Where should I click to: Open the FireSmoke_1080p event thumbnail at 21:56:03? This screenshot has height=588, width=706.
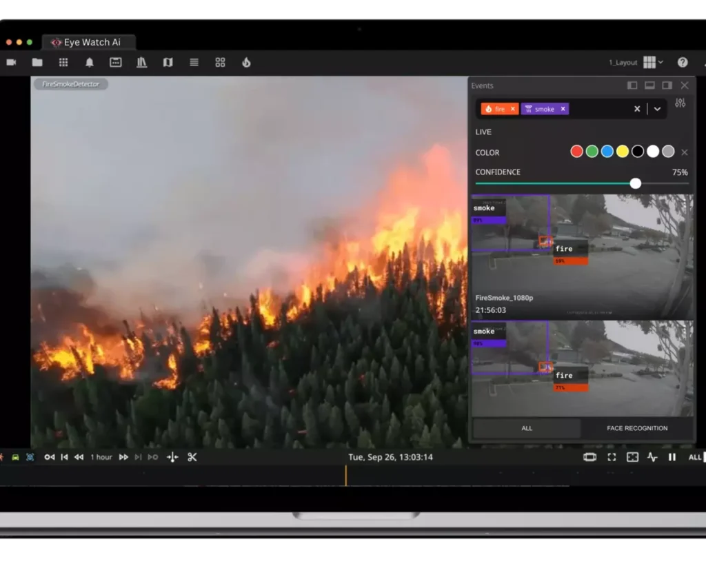click(x=582, y=256)
